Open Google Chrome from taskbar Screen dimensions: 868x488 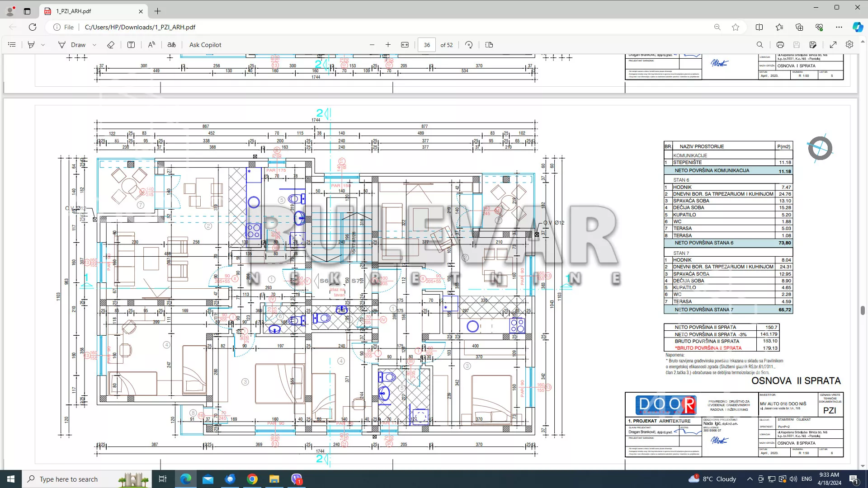coord(252,479)
